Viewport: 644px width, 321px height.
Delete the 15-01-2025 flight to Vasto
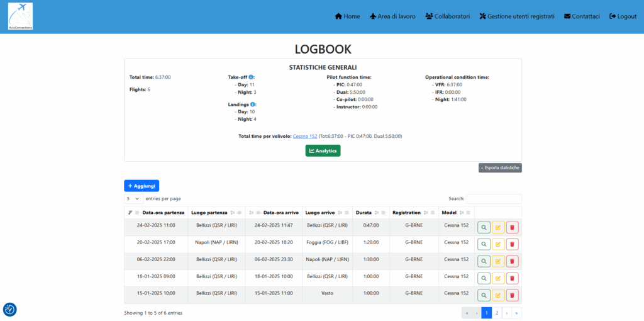click(512, 295)
